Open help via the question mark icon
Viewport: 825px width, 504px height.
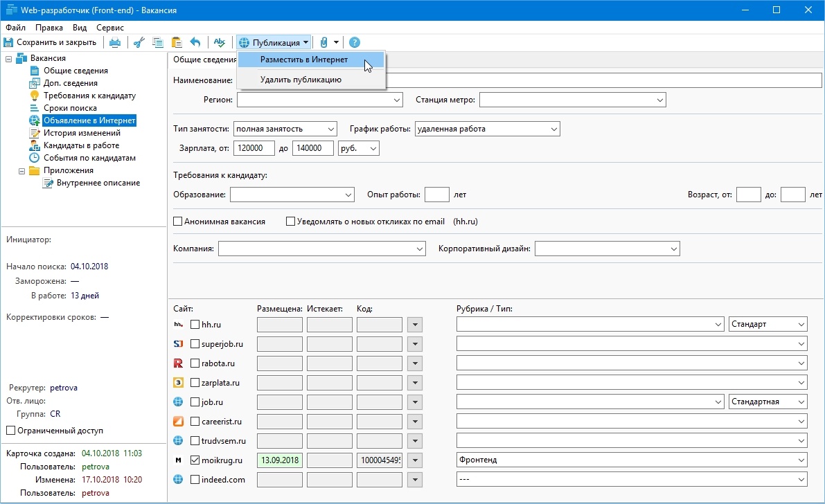(x=355, y=42)
